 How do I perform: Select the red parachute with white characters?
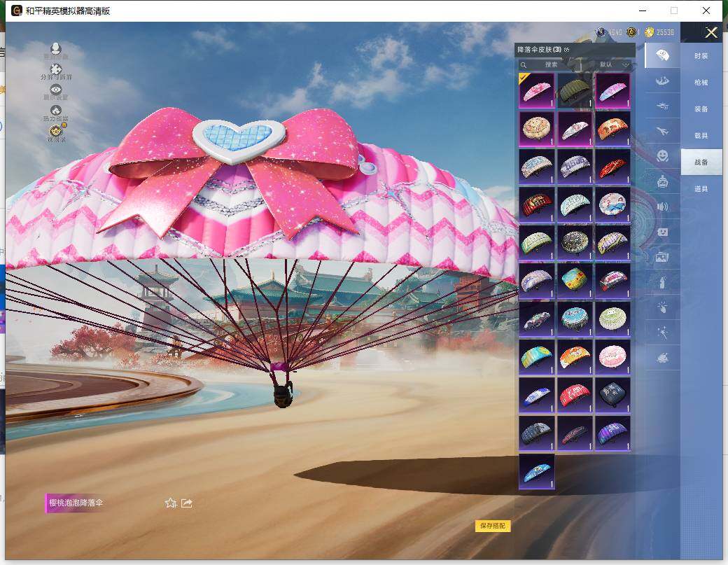(x=575, y=395)
